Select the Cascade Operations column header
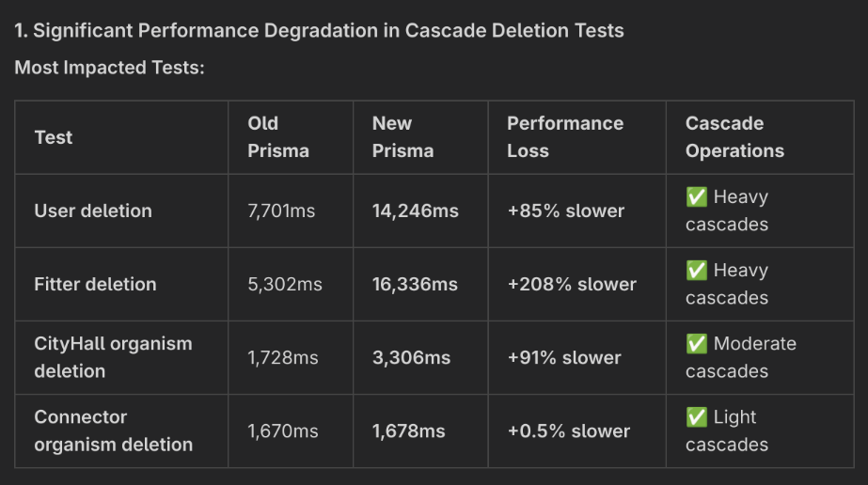This screenshot has height=485, width=868. point(734,137)
